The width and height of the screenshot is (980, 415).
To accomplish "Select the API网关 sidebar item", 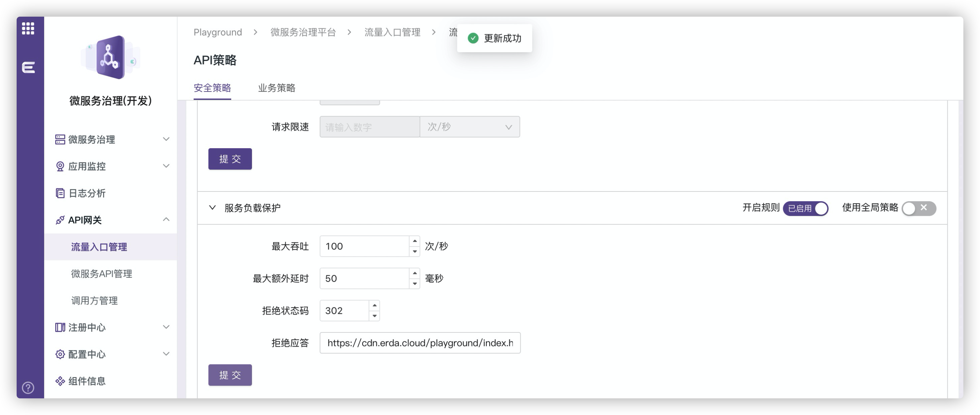I will coord(84,220).
